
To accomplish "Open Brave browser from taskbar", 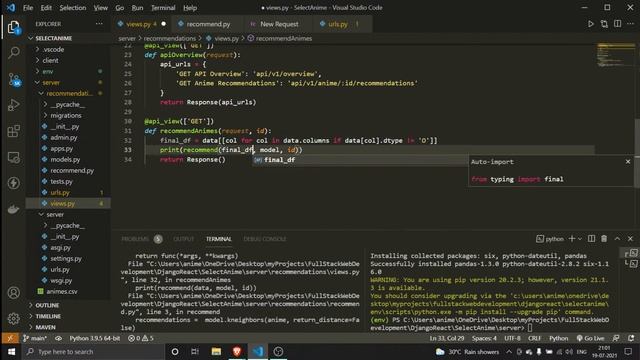I will point(237,352).
